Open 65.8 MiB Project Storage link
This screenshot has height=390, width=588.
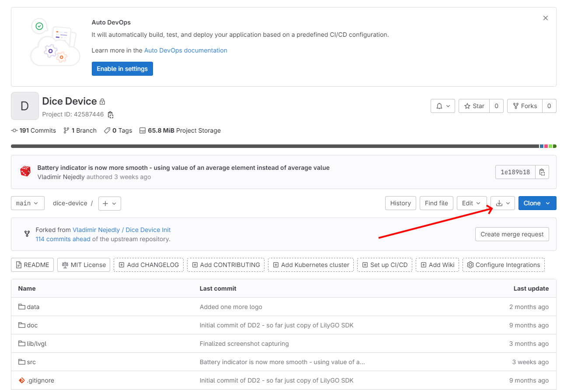[180, 130]
